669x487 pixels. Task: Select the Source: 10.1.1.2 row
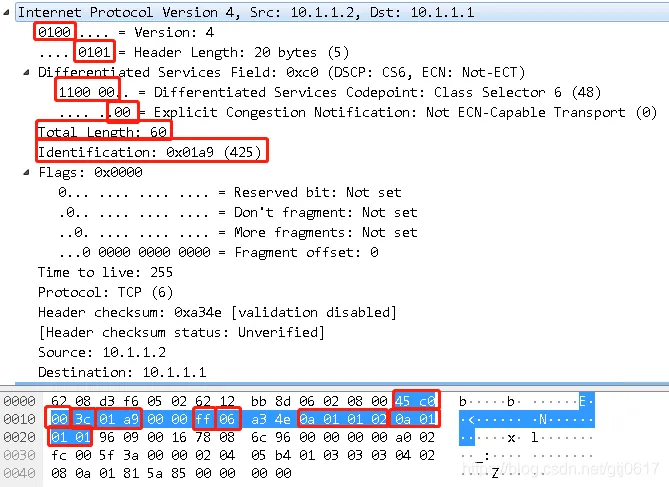pyautogui.click(x=102, y=353)
